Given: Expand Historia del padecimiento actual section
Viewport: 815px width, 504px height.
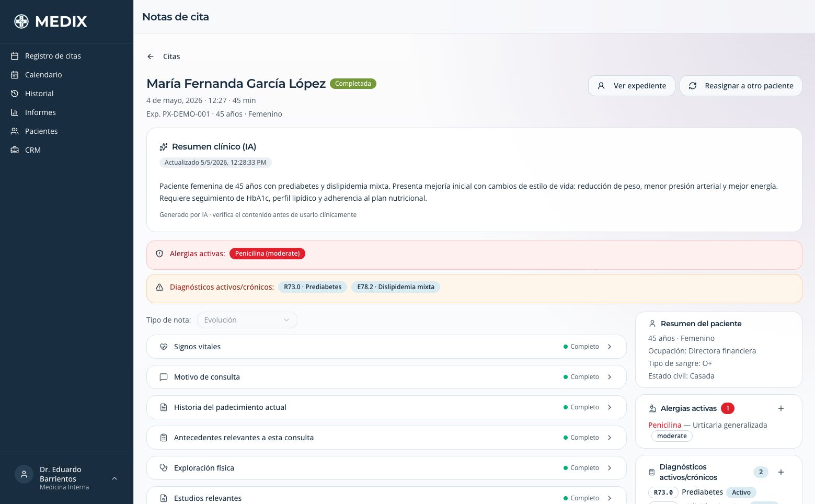Looking at the screenshot, I should 386,407.
